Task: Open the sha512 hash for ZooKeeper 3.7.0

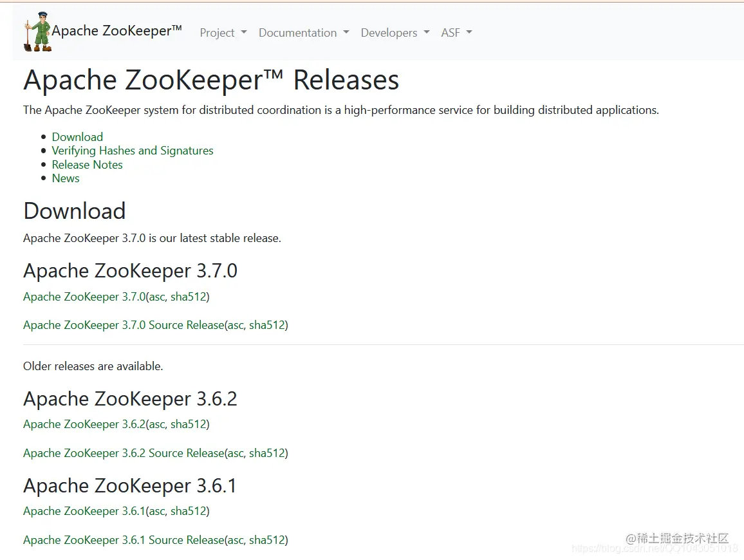Action: (x=189, y=297)
